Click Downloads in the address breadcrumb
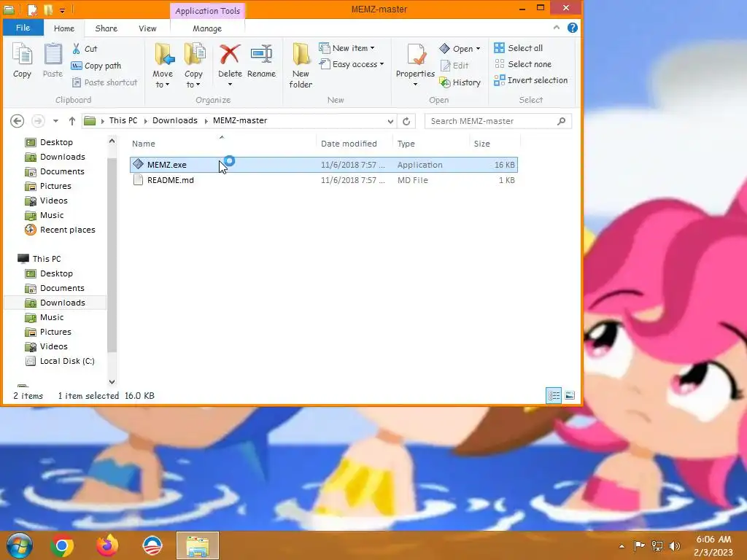 coord(175,120)
